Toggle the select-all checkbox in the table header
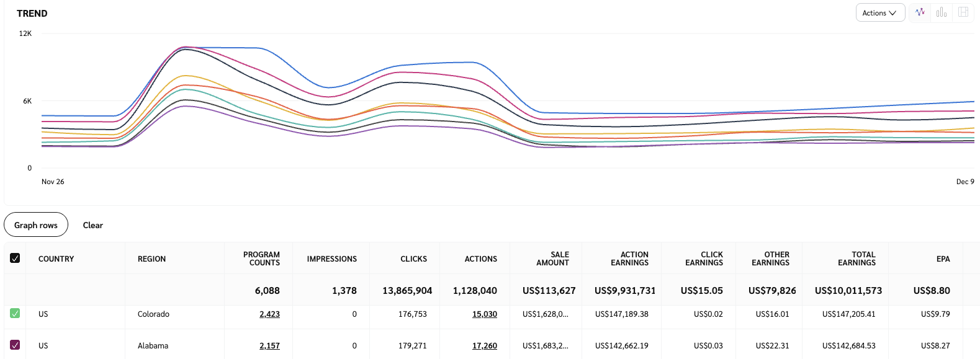The width and height of the screenshot is (980, 359). pos(15,259)
